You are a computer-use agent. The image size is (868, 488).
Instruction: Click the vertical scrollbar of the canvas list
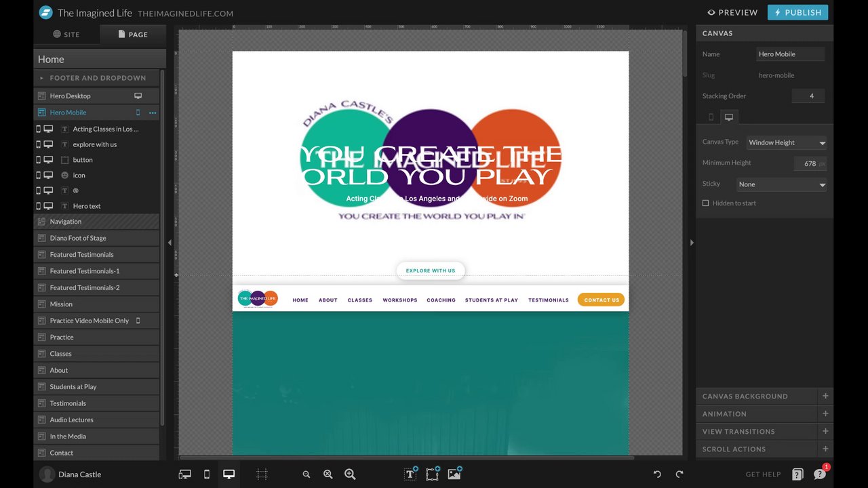pyautogui.click(x=162, y=247)
